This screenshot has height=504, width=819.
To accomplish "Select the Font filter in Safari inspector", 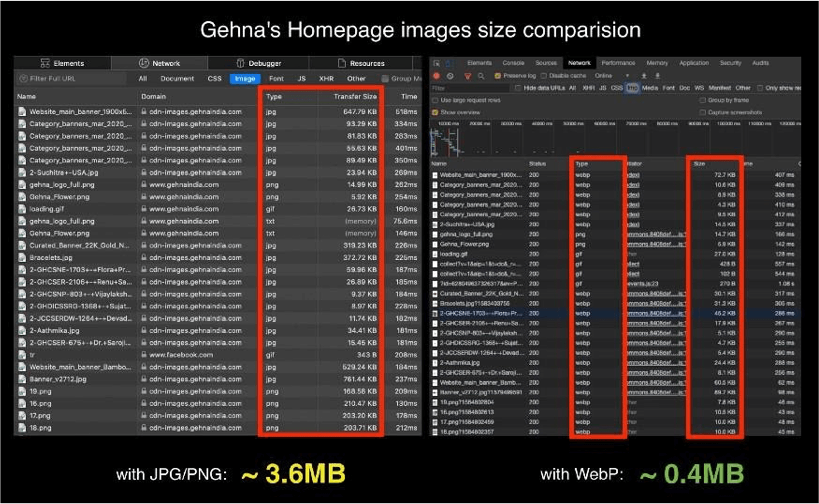I will click(x=276, y=79).
